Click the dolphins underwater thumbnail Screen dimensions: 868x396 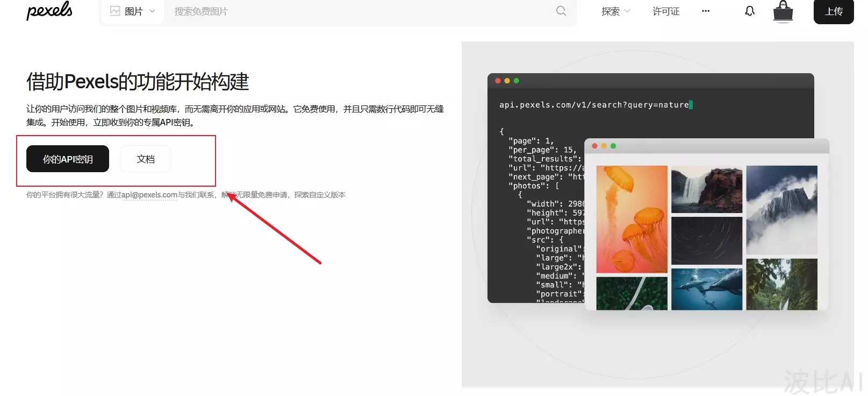tap(707, 289)
